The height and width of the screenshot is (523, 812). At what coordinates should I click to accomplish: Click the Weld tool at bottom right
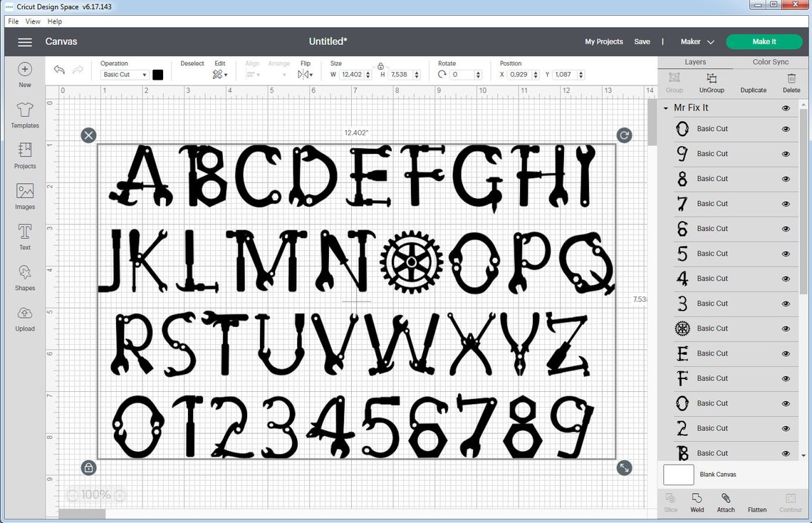pyautogui.click(x=697, y=502)
